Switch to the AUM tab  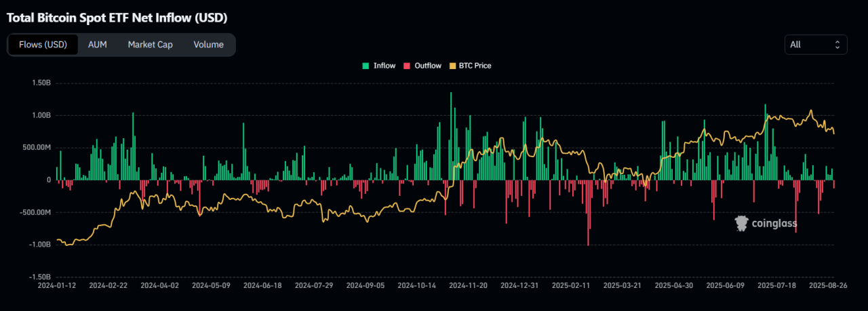click(x=98, y=45)
